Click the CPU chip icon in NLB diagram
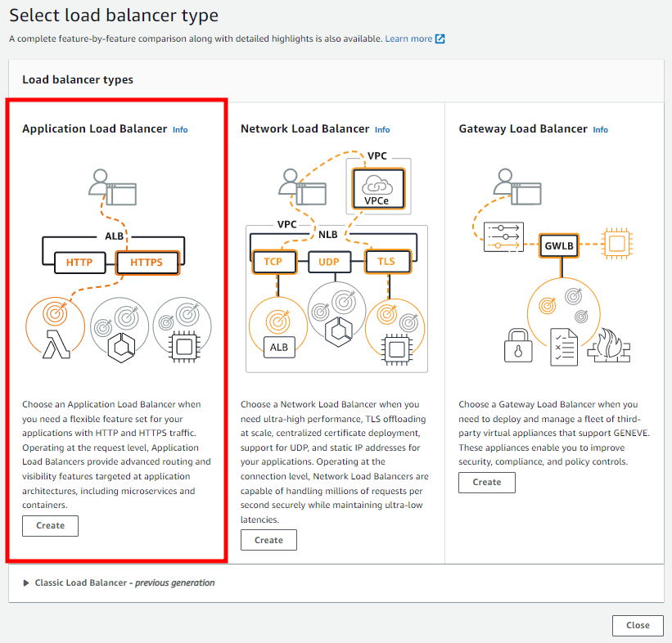The height and width of the screenshot is (643, 672). click(x=397, y=349)
